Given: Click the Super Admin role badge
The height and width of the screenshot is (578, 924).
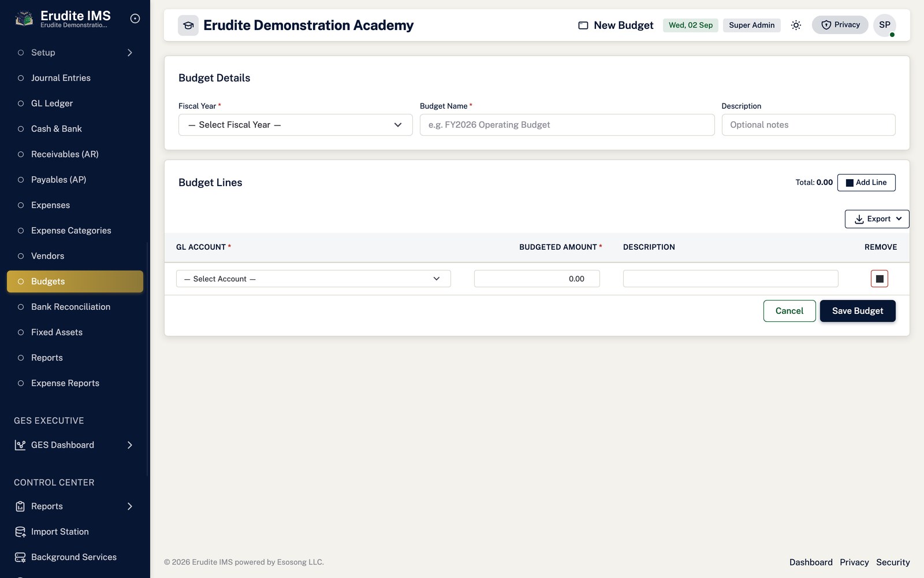Looking at the screenshot, I should point(752,25).
